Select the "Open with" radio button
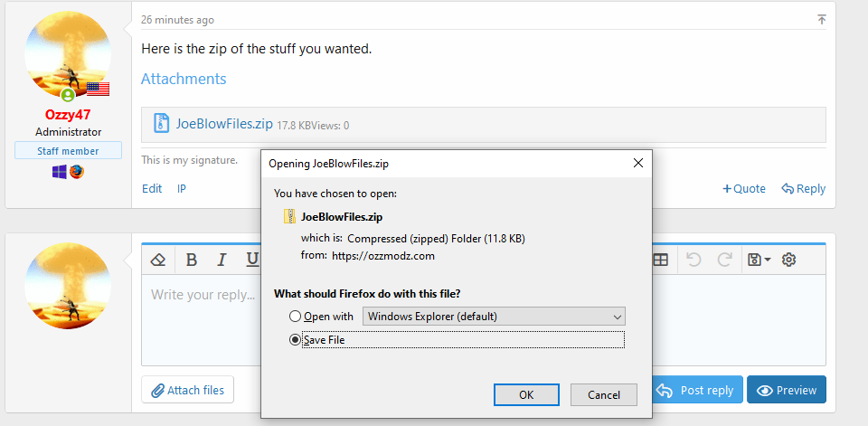 pos(295,317)
